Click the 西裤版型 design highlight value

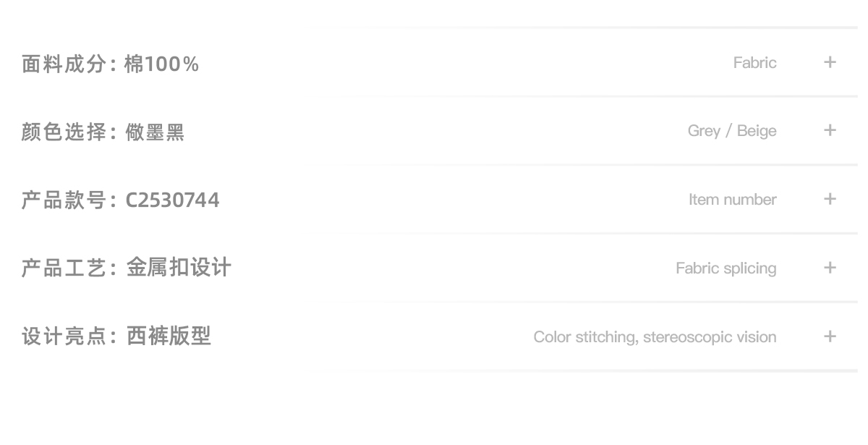pyautogui.click(x=169, y=336)
